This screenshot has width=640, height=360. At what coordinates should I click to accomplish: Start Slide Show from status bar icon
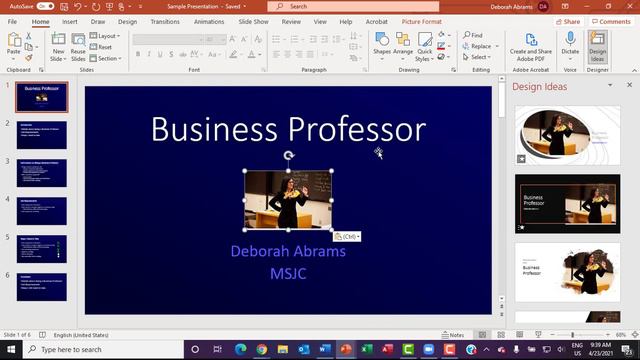click(x=538, y=335)
